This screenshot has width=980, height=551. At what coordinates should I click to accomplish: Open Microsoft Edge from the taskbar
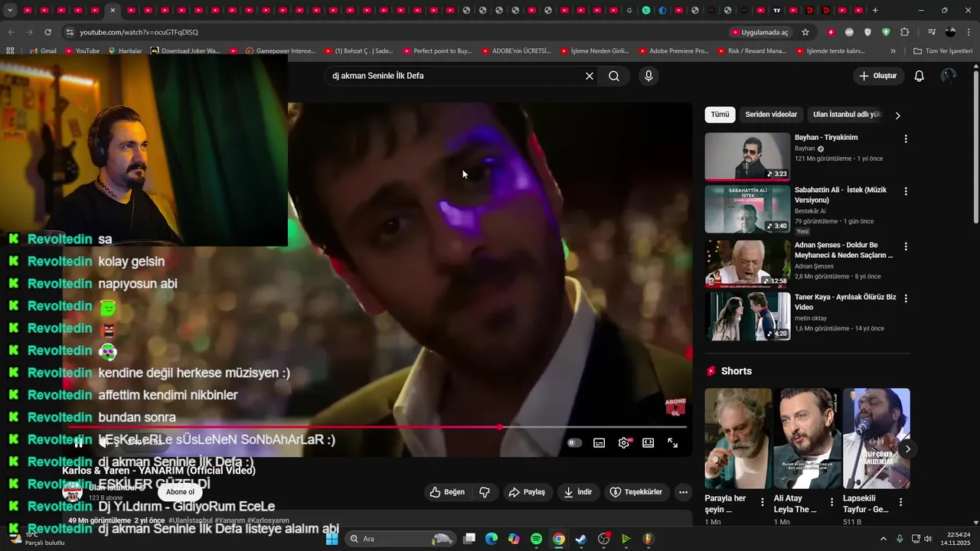point(492,539)
